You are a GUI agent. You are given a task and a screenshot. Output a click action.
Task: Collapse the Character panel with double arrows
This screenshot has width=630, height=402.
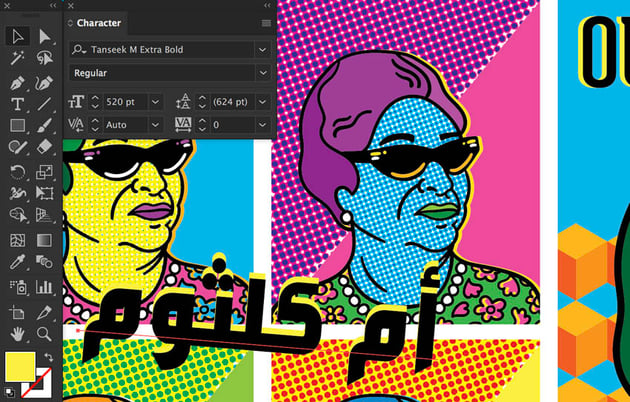pos(267,5)
